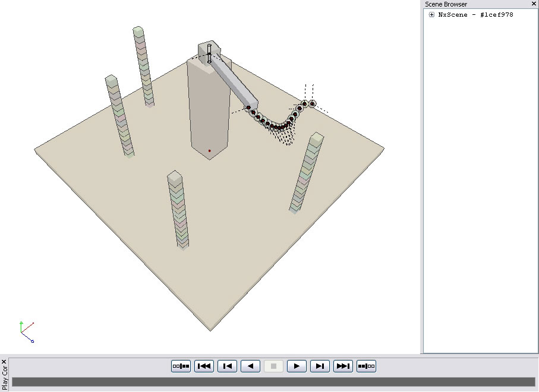Click the gray timeline scrubber bar
The image size is (539, 392).
[x=273, y=382]
